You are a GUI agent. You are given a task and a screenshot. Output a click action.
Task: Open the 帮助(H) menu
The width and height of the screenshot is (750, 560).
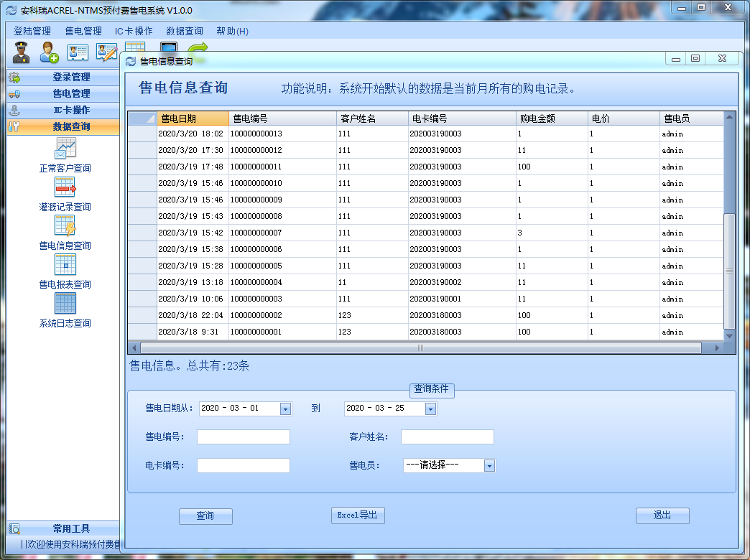click(x=233, y=31)
